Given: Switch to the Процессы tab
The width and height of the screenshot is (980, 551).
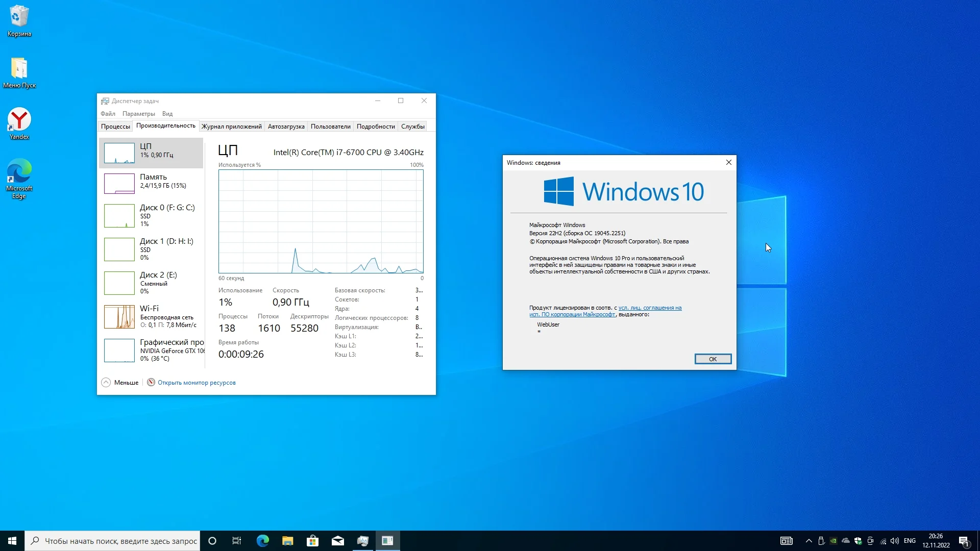Looking at the screenshot, I should click(x=115, y=127).
